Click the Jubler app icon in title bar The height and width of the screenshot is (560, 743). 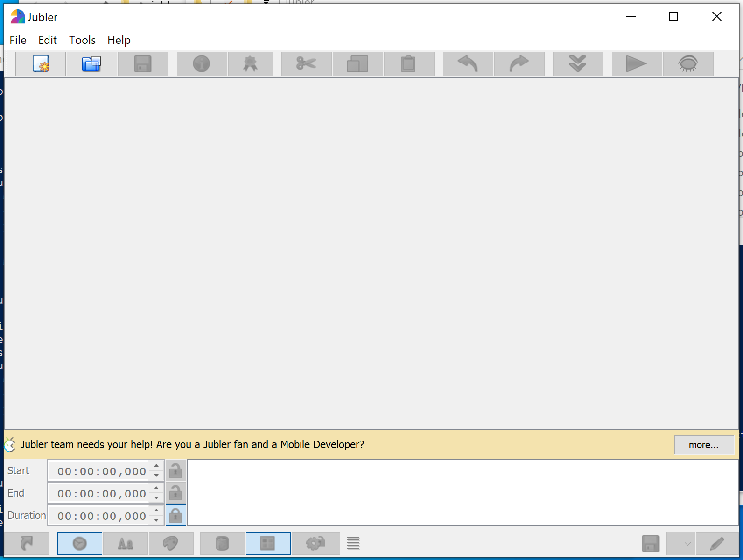pyautogui.click(x=17, y=17)
